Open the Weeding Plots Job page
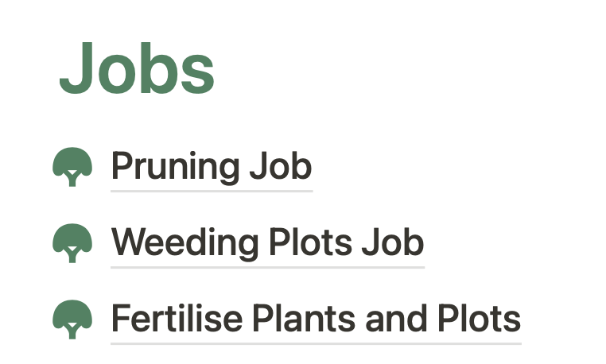606x364 pixels. [267, 242]
